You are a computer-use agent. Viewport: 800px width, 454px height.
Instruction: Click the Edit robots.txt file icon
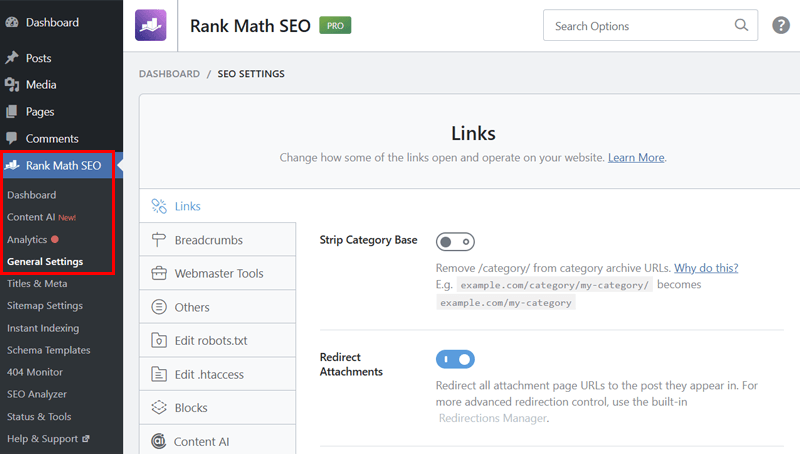click(x=159, y=340)
